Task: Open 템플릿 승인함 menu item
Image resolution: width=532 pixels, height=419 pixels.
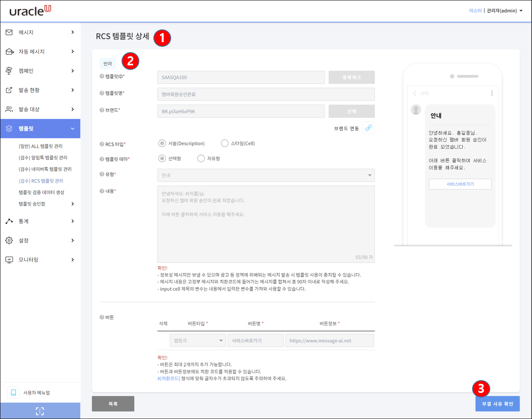Action: pyautogui.click(x=32, y=204)
